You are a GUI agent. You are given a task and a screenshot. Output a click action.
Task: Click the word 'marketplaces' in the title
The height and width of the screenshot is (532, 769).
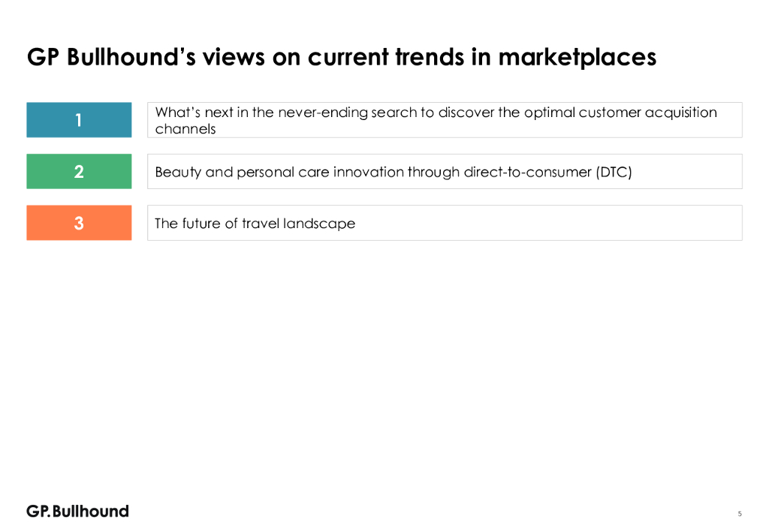coord(577,57)
